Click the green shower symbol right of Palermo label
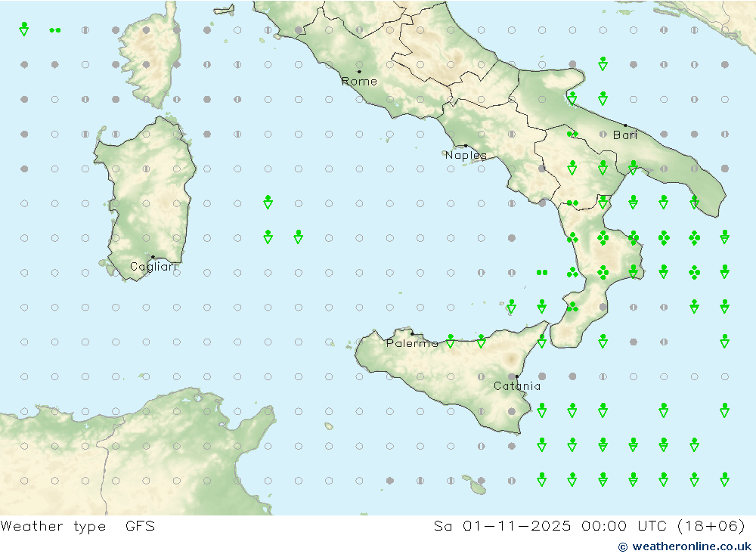The image size is (756, 554). pos(451,342)
